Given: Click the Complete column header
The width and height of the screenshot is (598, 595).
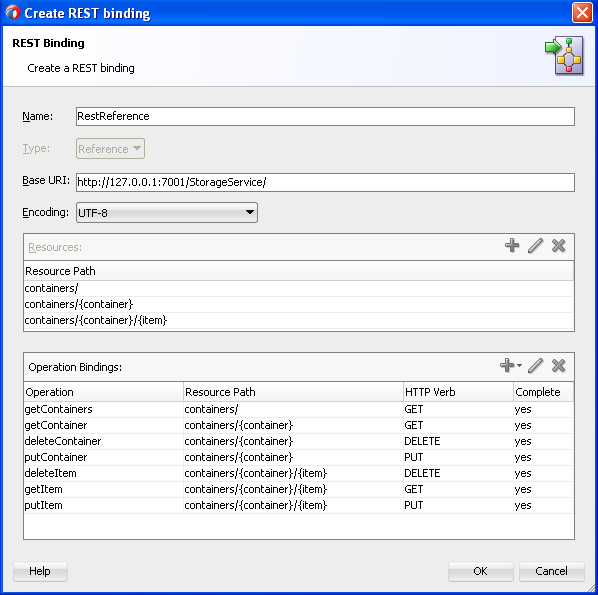Looking at the screenshot, I should 543,392.
